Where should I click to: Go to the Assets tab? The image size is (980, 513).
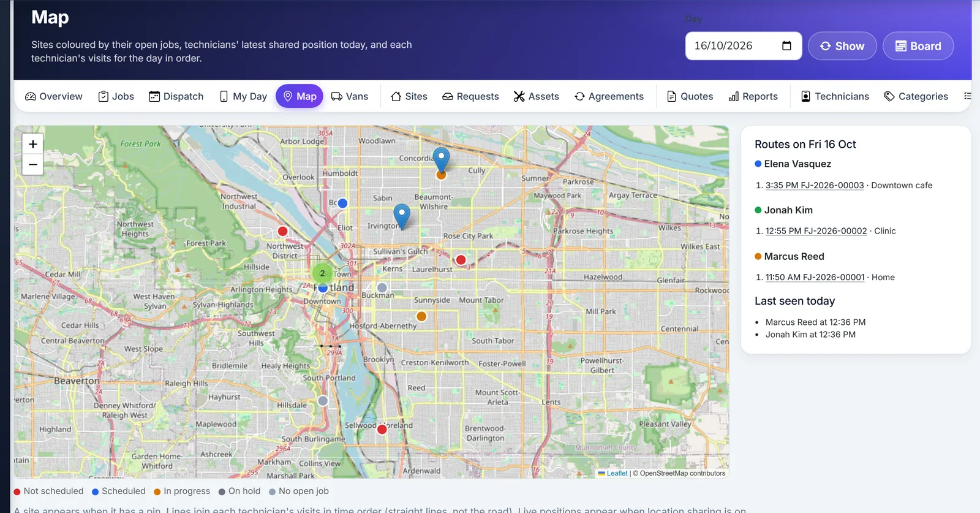coord(536,96)
